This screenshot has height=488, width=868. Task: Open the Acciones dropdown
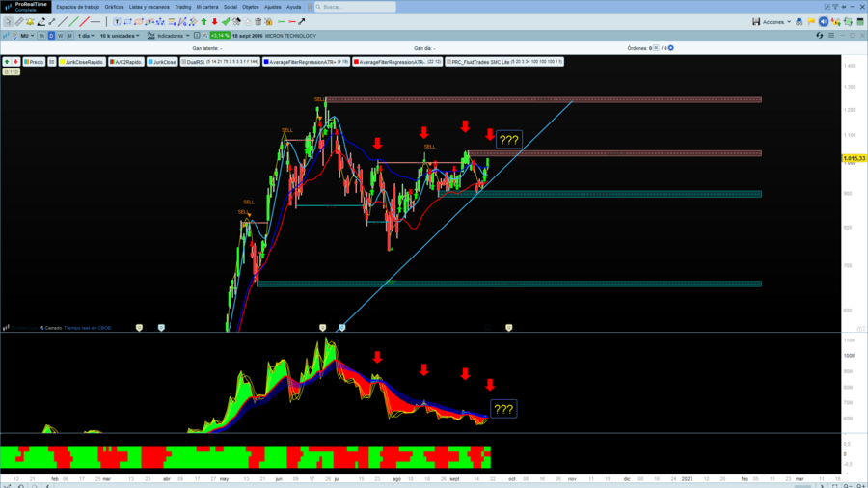pyautogui.click(x=776, y=22)
